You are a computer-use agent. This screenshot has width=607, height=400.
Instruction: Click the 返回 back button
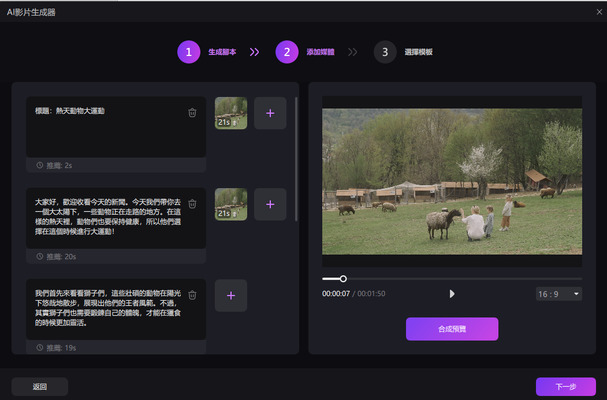click(39, 386)
